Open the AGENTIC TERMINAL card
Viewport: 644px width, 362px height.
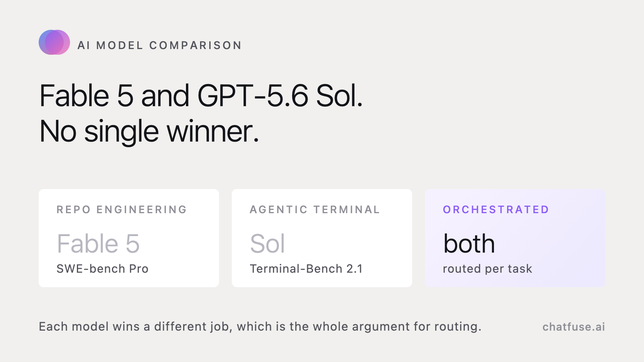[x=322, y=238]
